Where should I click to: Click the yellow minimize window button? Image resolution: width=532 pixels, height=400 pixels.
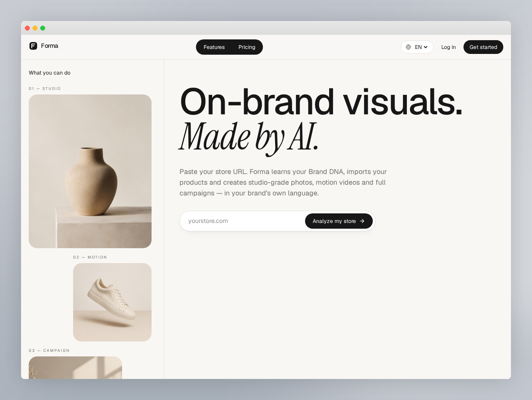pos(35,28)
